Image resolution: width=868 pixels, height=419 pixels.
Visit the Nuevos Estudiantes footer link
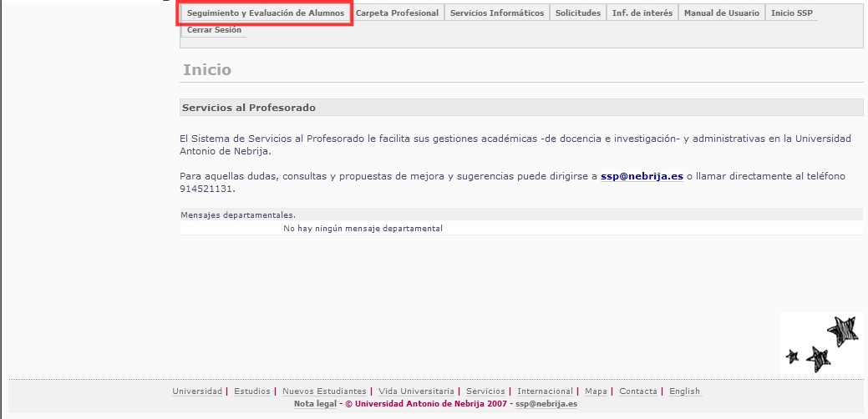324,391
